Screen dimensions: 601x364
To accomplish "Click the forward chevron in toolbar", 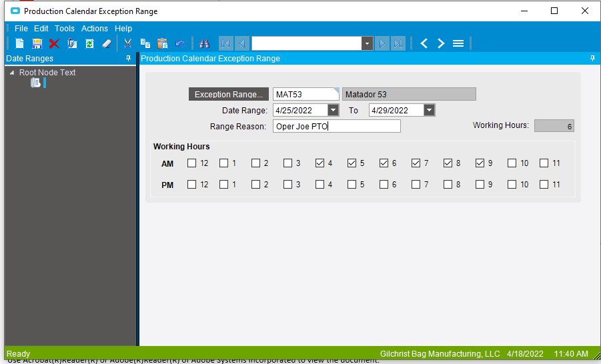I will 441,43.
